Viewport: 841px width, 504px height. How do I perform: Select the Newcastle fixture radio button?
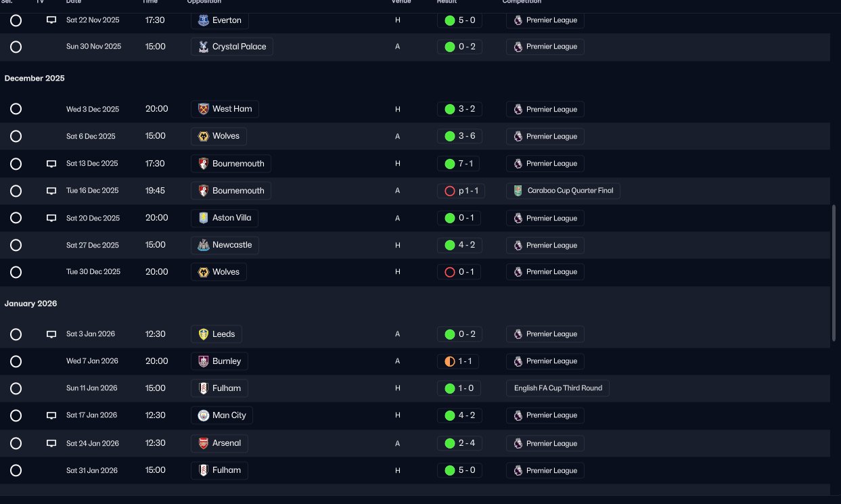(x=16, y=245)
